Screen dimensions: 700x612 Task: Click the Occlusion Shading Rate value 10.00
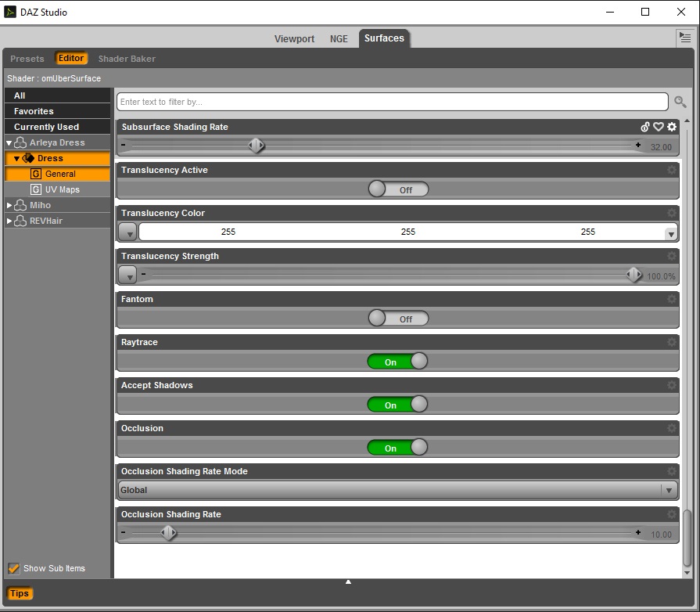(x=661, y=535)
